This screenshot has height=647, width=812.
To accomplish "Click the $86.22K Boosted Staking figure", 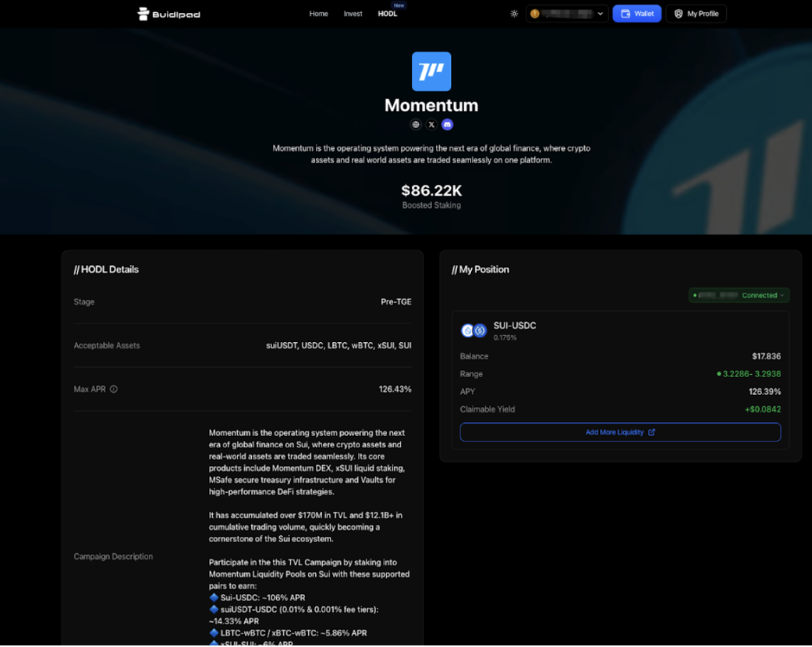I will (431, 191).
